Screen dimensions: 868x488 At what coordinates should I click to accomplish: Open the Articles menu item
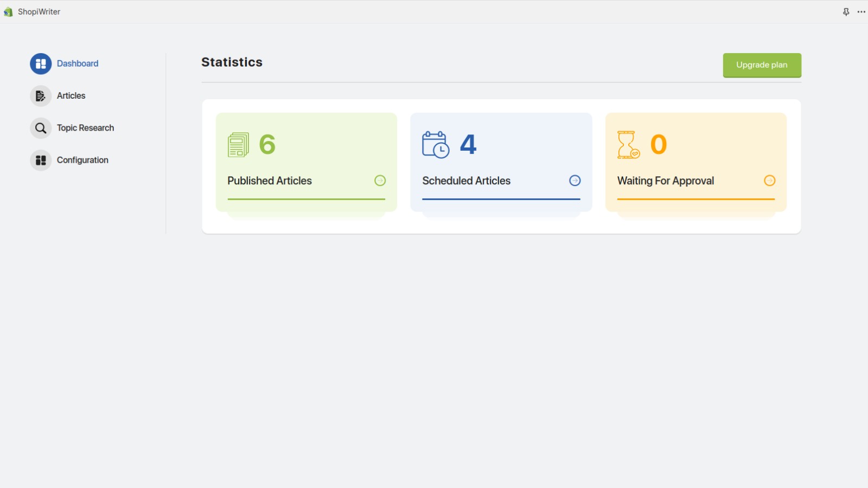tap(71, 95)
